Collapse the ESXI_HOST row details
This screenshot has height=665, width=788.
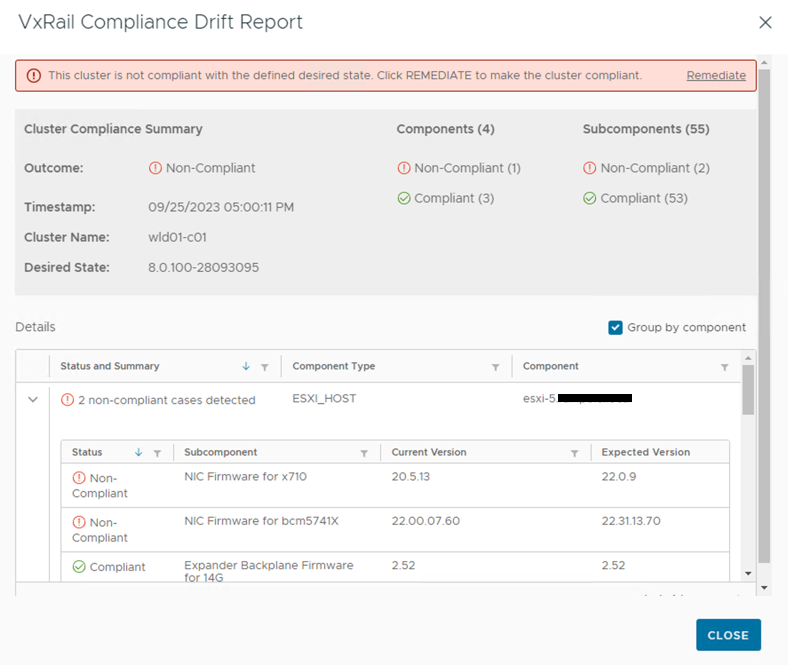tap(33, 400)
